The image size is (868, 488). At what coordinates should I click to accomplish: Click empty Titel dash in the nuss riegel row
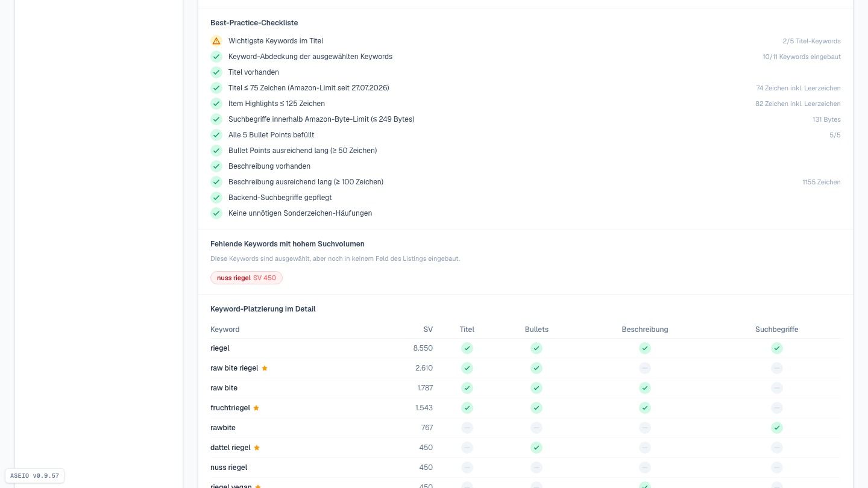[x=467, y=468]
